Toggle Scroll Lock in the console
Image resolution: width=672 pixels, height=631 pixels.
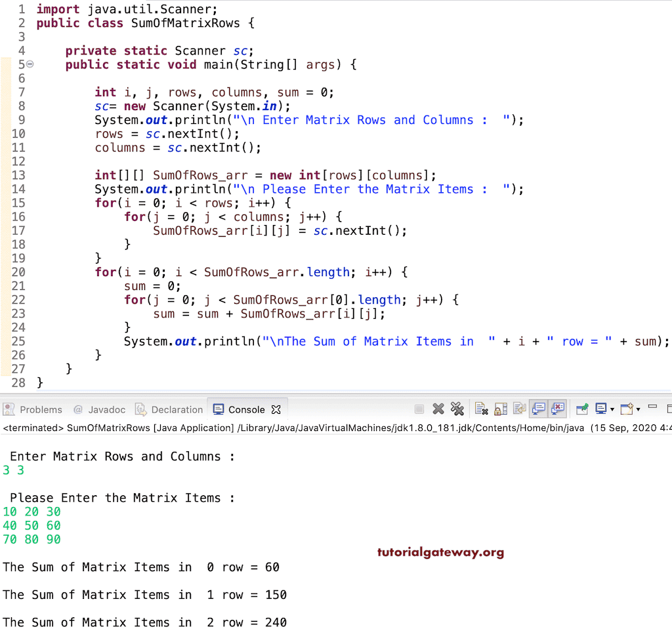pos(499,409)
